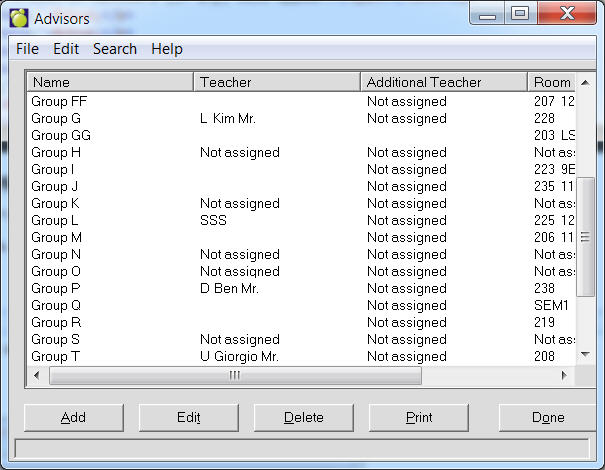The height and width of the screenshot is (470, 605).
Task: Click the Room column header
Action: (552, 82)
